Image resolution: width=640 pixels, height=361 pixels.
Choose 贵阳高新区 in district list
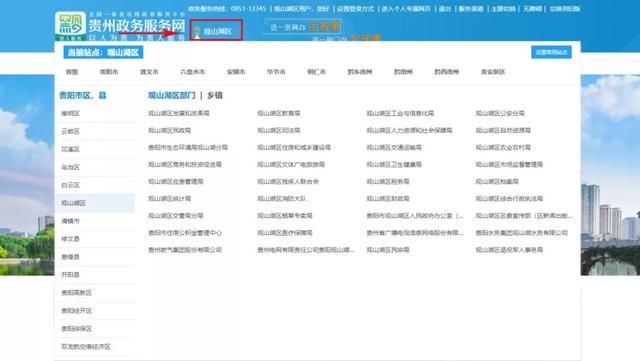click(x=76, y=293)
